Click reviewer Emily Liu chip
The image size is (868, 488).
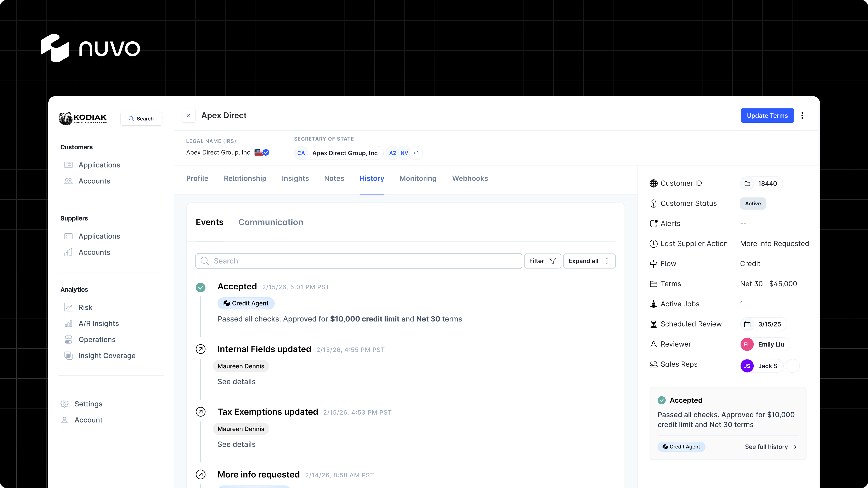point(765,344)
